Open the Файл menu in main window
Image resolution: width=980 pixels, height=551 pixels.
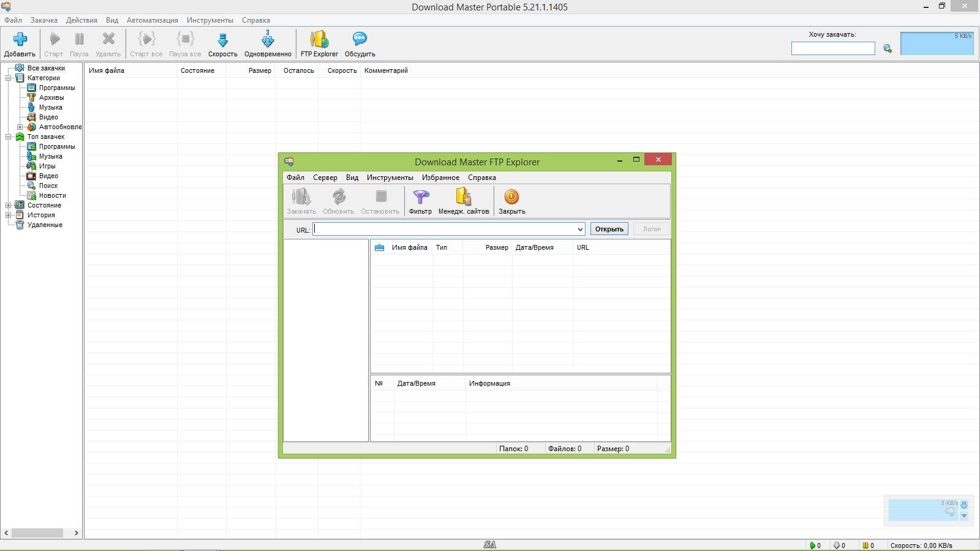(13, 20)
